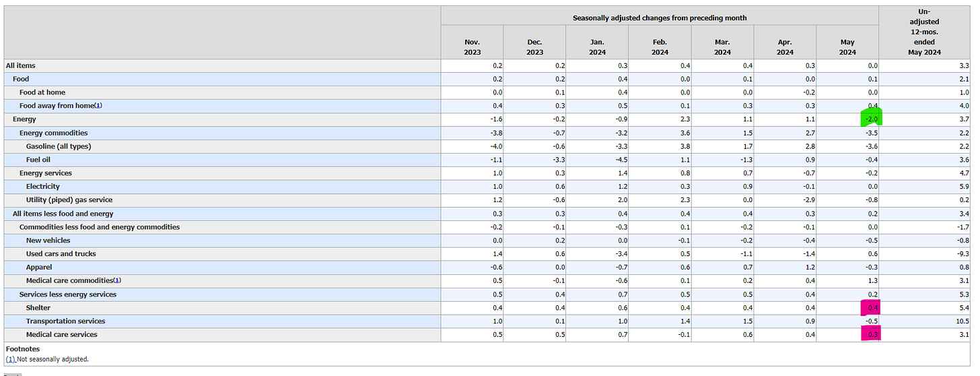Screen dimensions: 980x376
Task: Click the Seasonally adjusted changes from preceding month heading
Action: pos(660,18)
